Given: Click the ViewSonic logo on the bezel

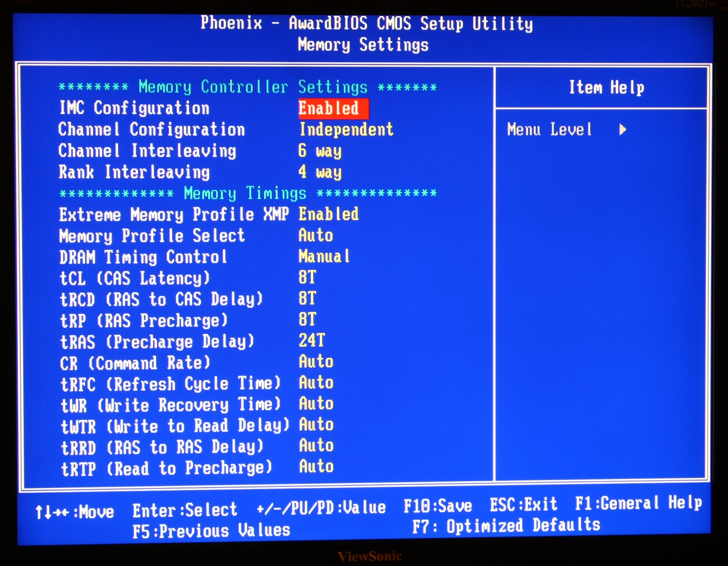Looking at the screenshot, I should [369, 556].
